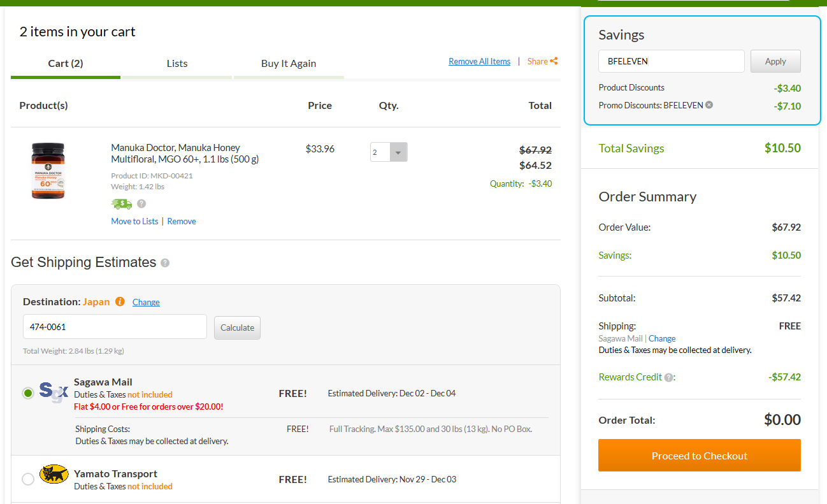The width and height of the screenshot is (827, 504).
Task: Change shipping method in Order Summary
Action: tap(662, 338)
